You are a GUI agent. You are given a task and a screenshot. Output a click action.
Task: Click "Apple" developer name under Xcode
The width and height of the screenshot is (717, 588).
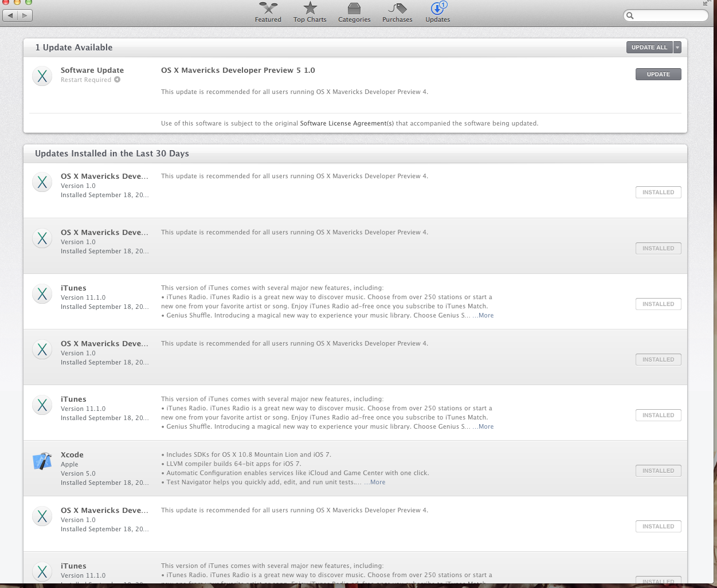click(69, 464)
